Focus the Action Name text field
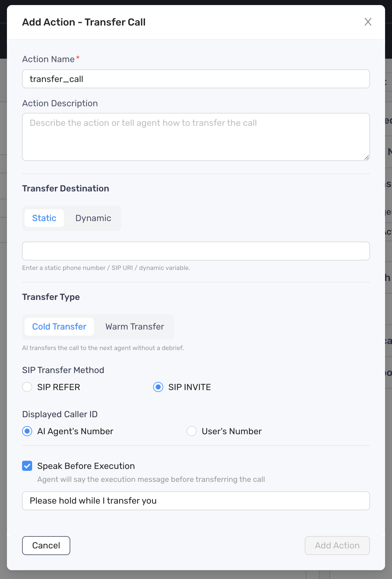Viewport: 392px width, 579px height. pos(196,79)
